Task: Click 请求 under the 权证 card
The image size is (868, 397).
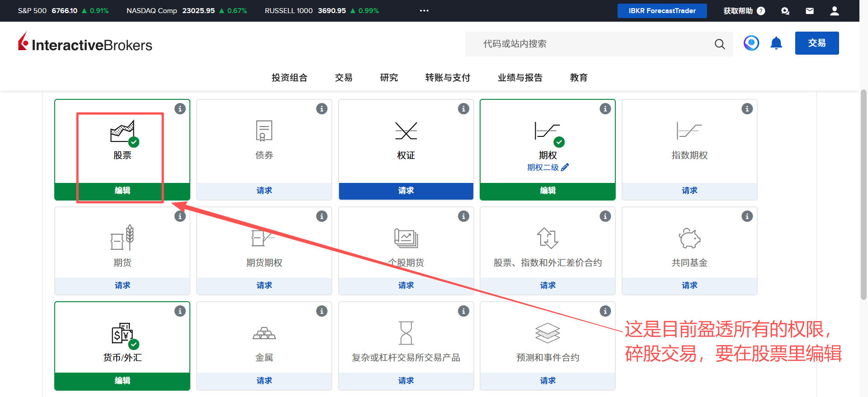Action: tap(406, 191)
